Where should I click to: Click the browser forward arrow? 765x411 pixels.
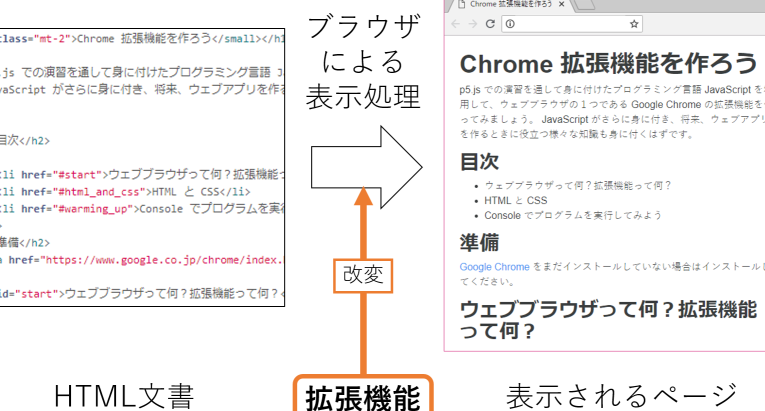tap(472, 23)
